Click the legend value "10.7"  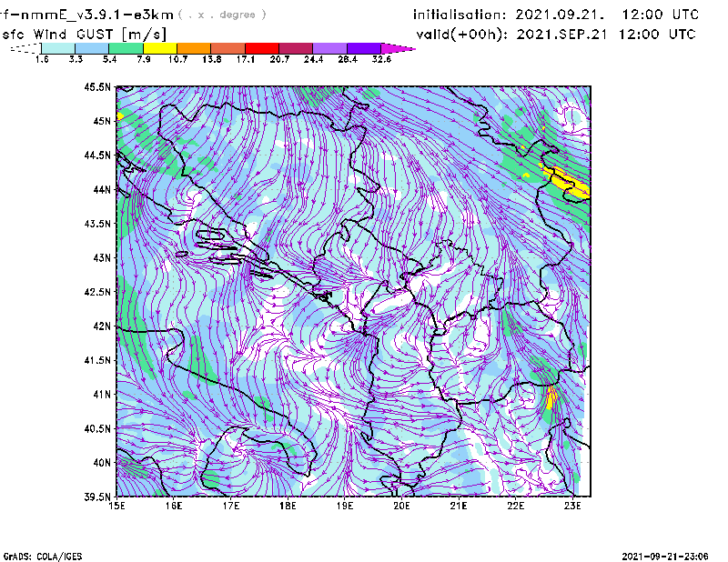click(177, 59)
